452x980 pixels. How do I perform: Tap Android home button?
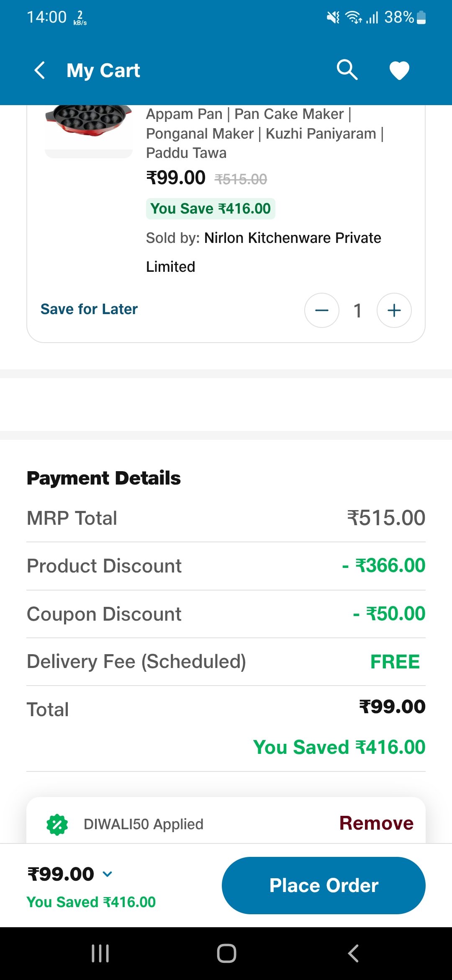point(226,954)
